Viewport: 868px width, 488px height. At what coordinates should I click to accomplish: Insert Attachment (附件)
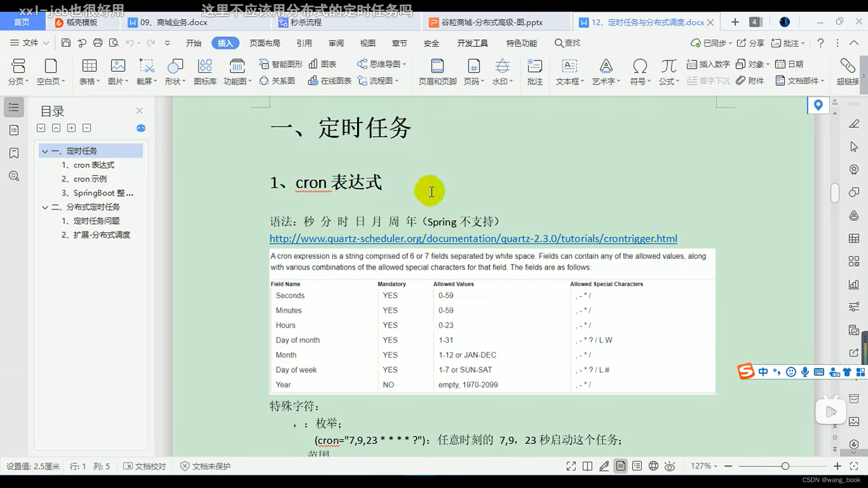coord(750,81)
